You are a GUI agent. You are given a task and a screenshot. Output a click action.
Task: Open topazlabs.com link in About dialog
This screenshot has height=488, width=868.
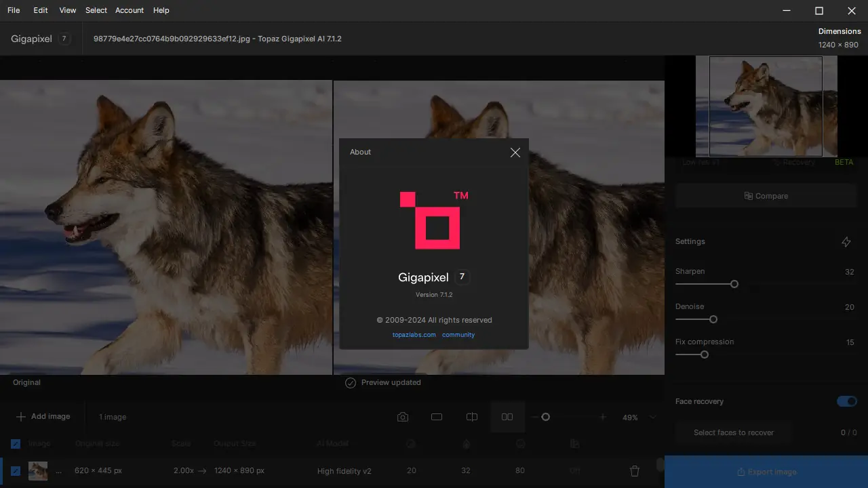(414, 335)
